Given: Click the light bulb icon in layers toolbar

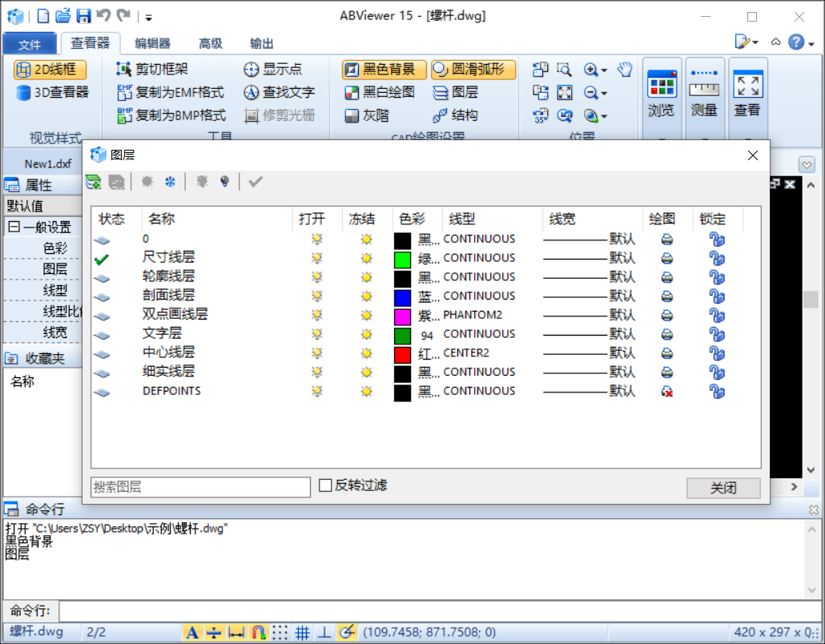Looking at the screenshot, I should coord(224,182).
